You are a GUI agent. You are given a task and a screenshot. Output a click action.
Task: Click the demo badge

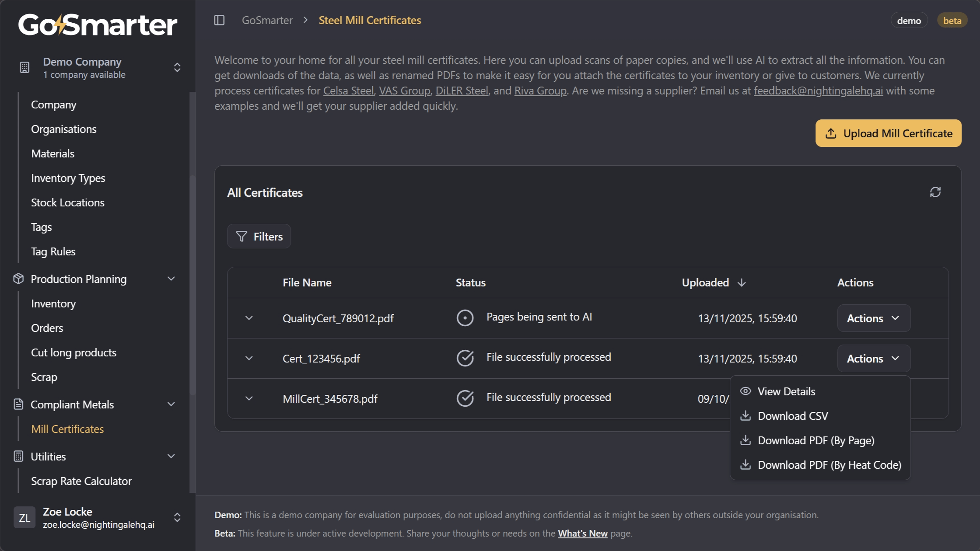(909, 20)
